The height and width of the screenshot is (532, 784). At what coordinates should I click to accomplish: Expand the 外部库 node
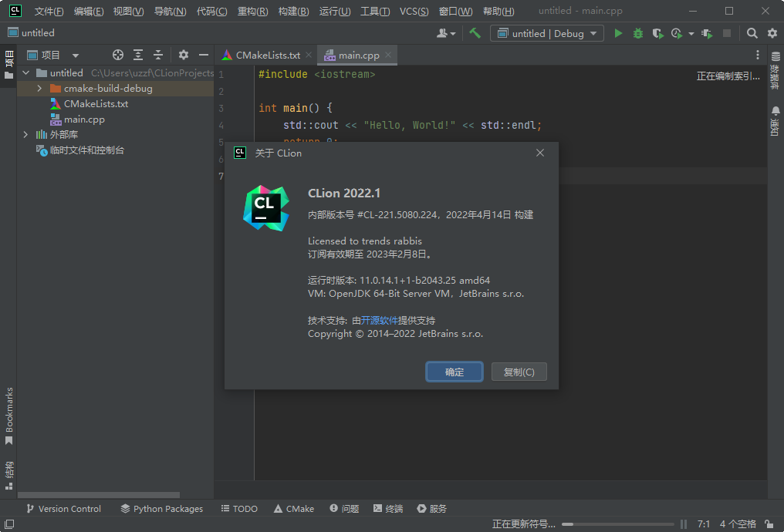point(26,134)
